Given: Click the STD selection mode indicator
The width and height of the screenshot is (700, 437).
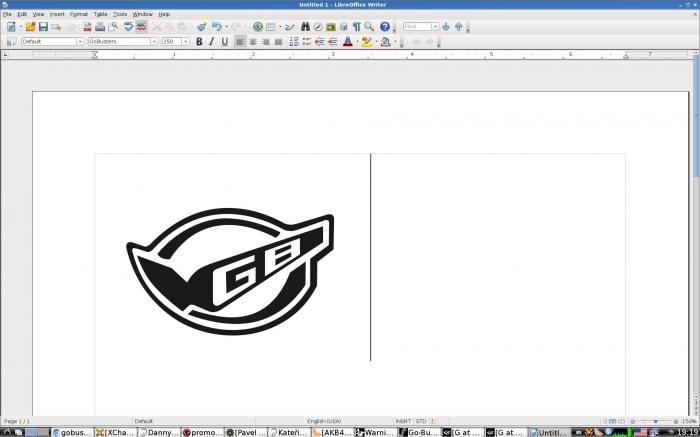Looking at the screenshot, I should (x=421, y=421).
